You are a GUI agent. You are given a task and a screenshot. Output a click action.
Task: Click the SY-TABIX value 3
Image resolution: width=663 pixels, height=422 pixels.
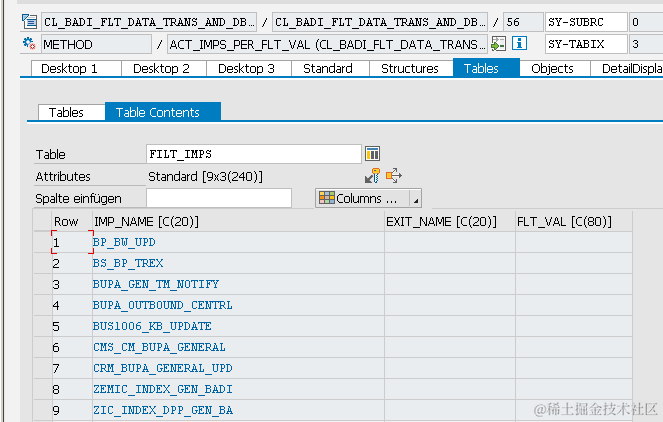646,44
